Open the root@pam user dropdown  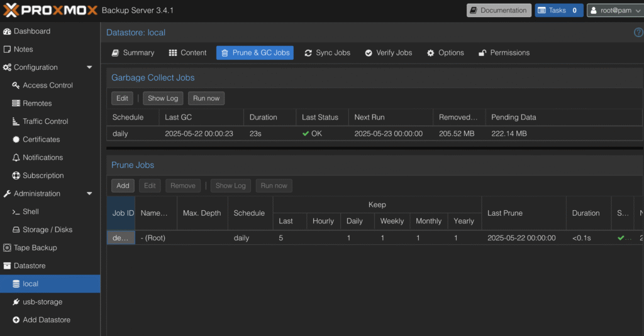pyautogui.click(x=615, y=10)
